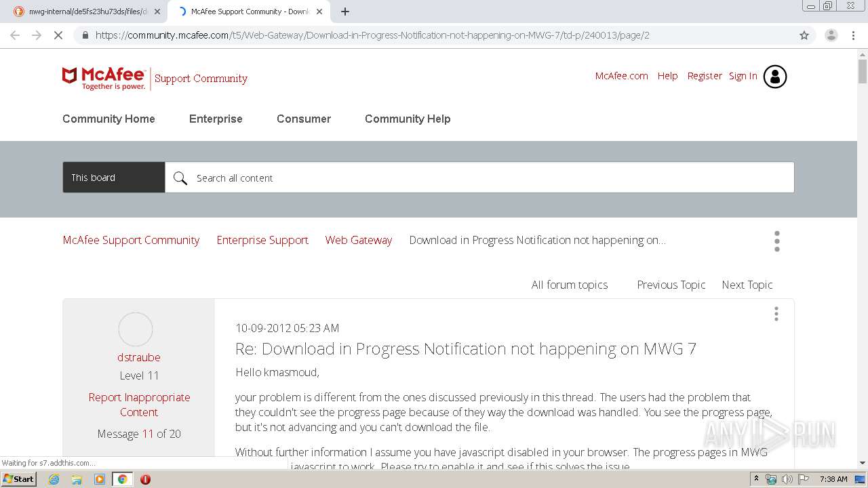Image resolution: width=868 pixels, height=488 pixels.
Task: Open the volume speaker tray icon
Action: pos(787,479)
